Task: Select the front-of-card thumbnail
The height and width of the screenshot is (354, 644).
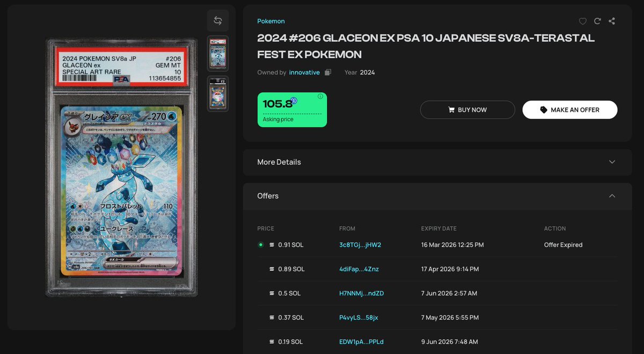Action: 218,53
